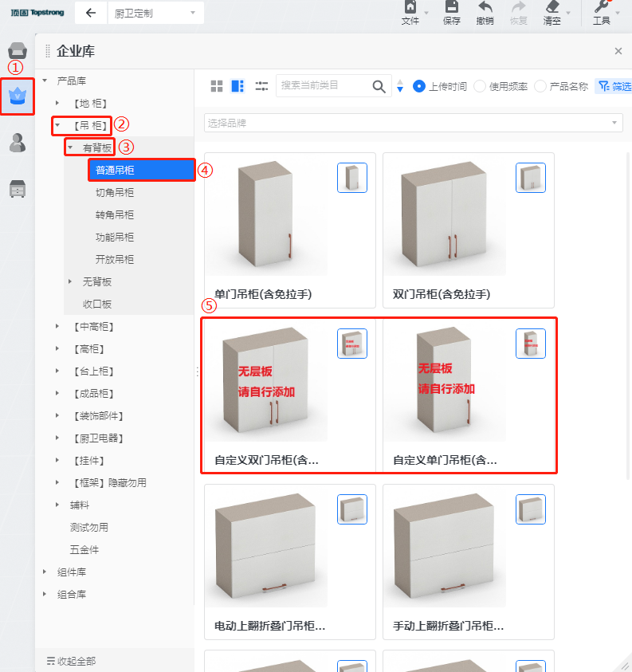
Task: Open the sofa furniture library sidebar icon
Action: [x=18, y=50]
